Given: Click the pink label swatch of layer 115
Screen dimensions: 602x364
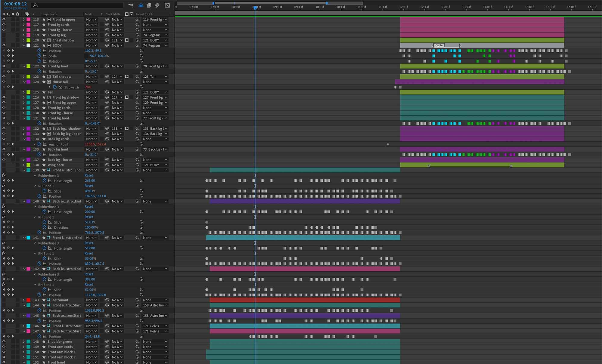Looking at the screenshot, I should point(28,19).
